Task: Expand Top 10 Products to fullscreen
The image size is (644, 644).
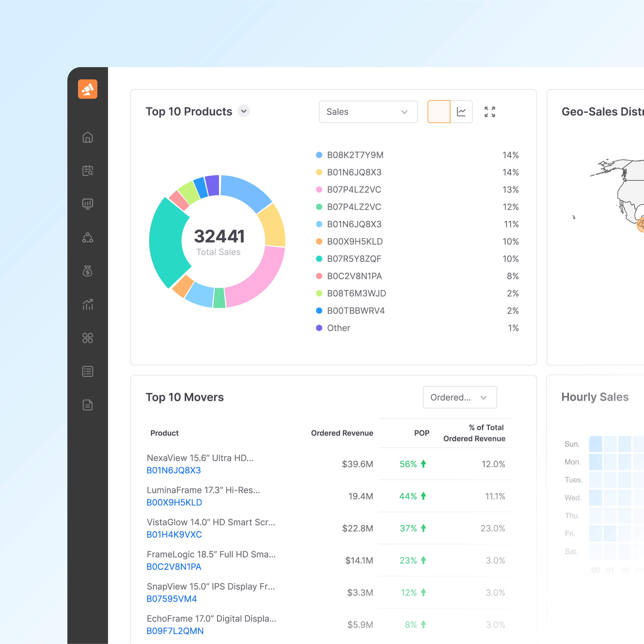Action: point(490,112)
